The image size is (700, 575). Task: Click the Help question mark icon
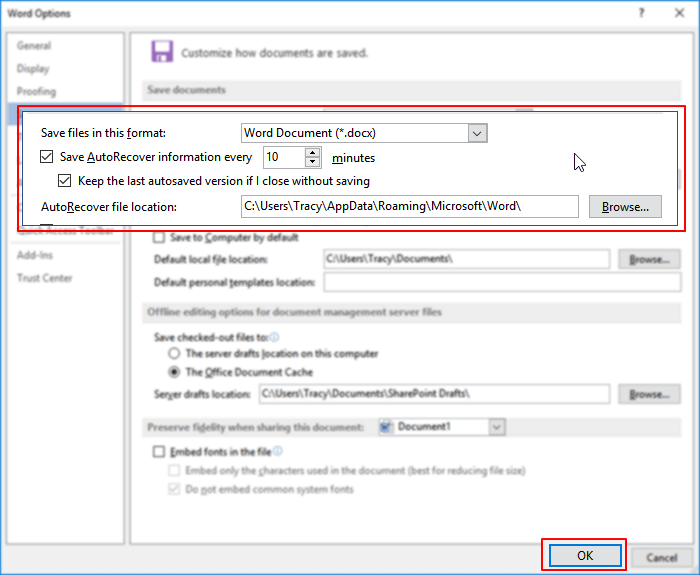point(642,13)
